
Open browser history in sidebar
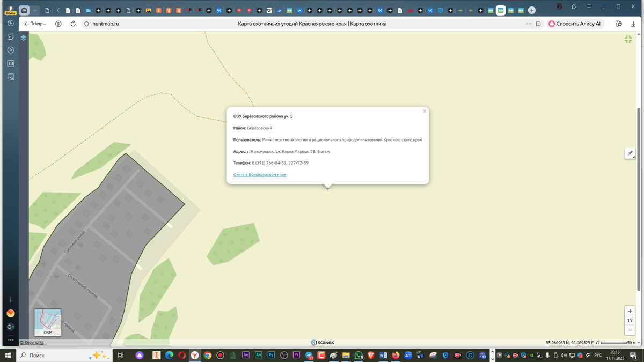[x=11, y=24]
